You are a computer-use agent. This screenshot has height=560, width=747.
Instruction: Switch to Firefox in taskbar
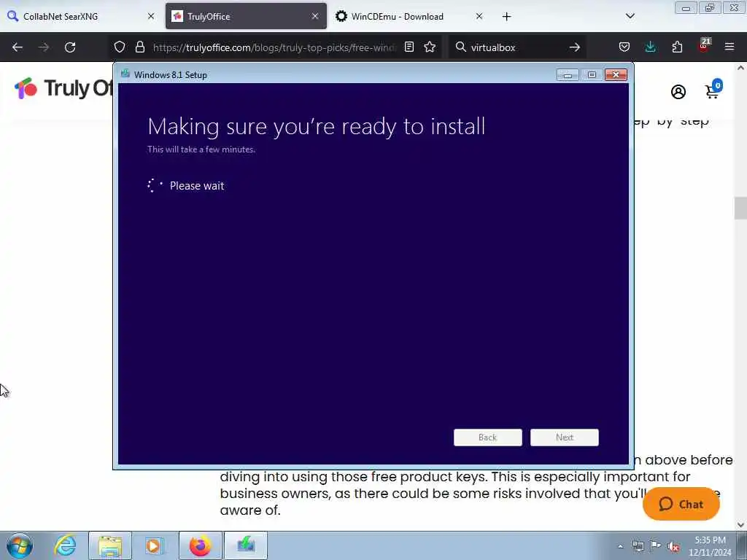pos(201,545)
